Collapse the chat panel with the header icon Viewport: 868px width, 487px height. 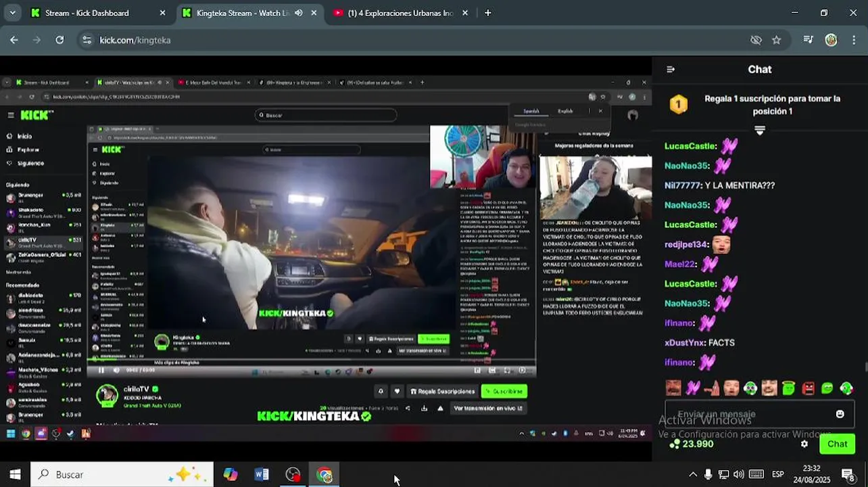(671, 69)
